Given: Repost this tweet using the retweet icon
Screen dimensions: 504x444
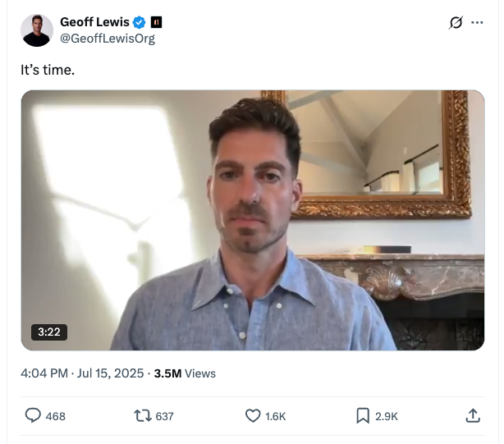Looking at the screenshot, I should (x=143, y=416).
